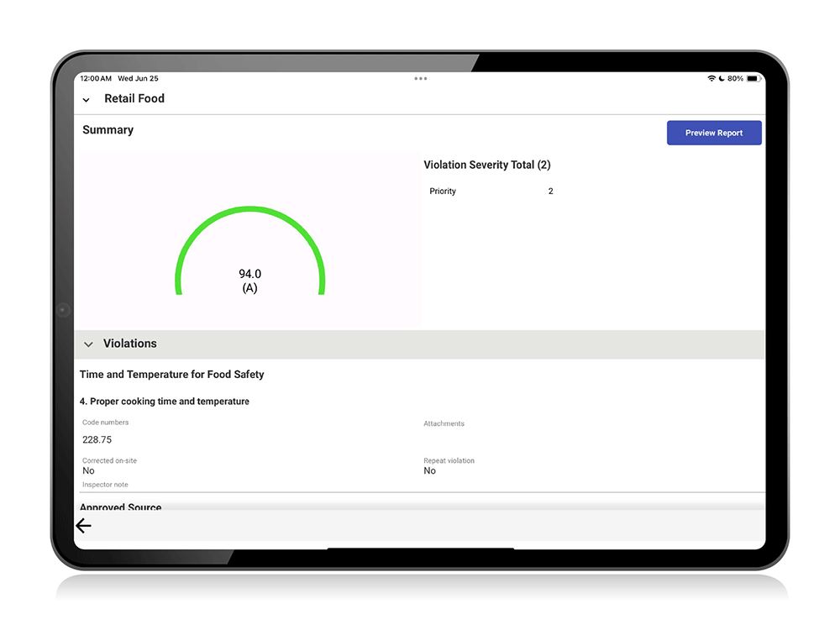Viewport: 840px width, 630px height.
Task: Toggle Corrected on-site No value
Action: 88,471
